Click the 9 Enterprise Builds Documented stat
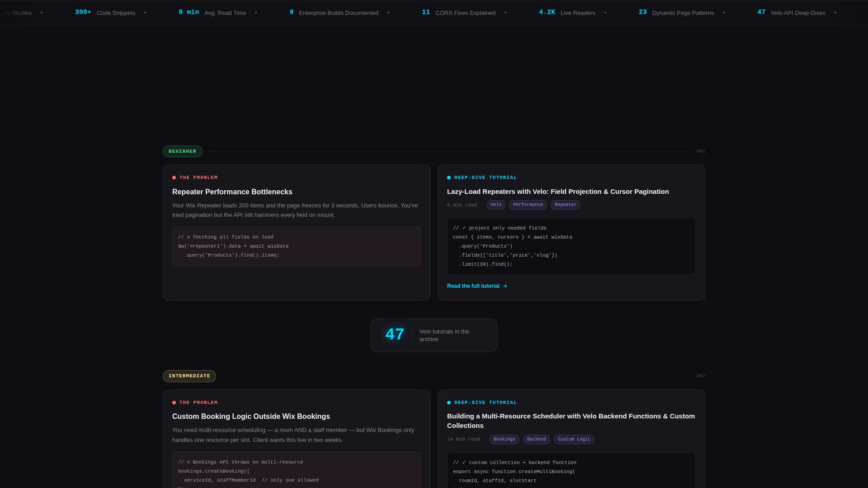This screenshot has height=488, width=868. pos(334,13)
